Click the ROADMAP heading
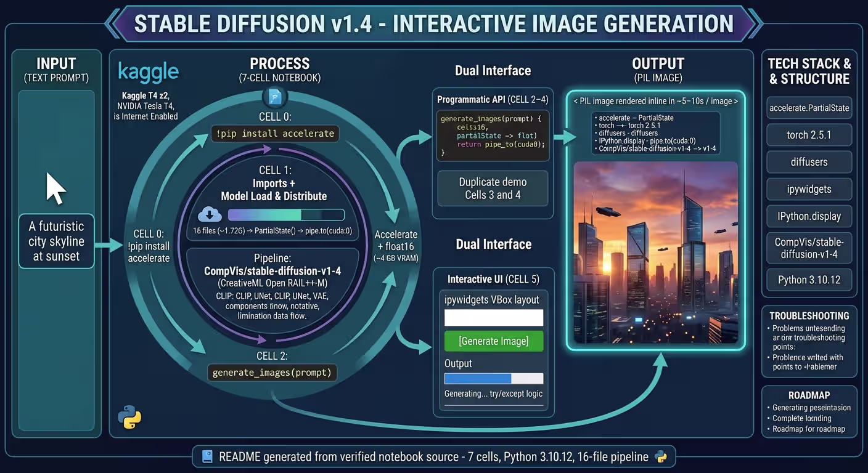This screenshot has width=868, height=473. [x=809, y=395]
